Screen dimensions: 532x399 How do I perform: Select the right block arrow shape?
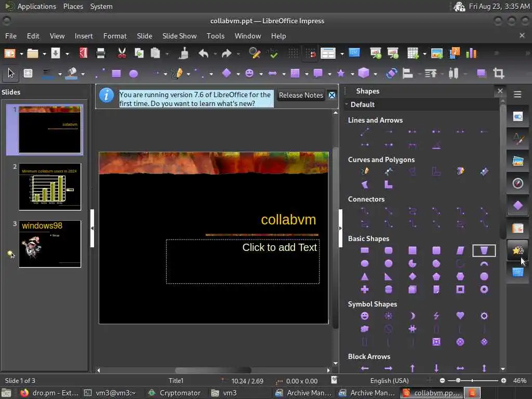389,368
